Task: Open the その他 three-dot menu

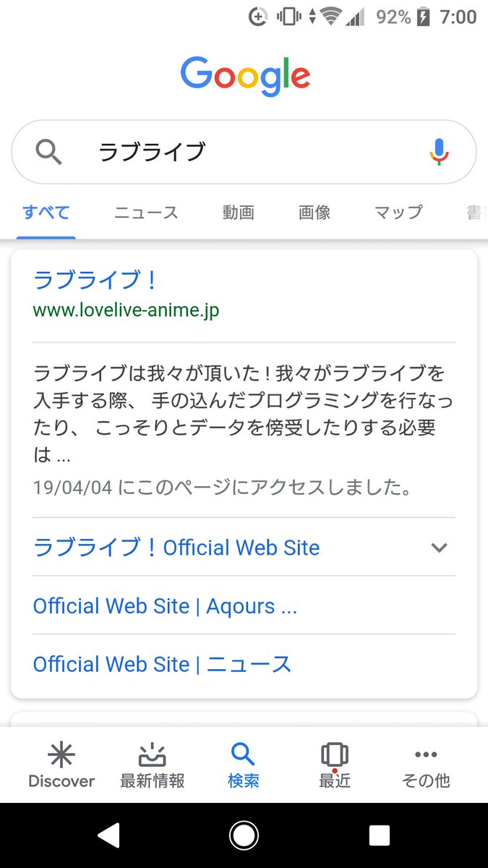Action: click(426, 755)
